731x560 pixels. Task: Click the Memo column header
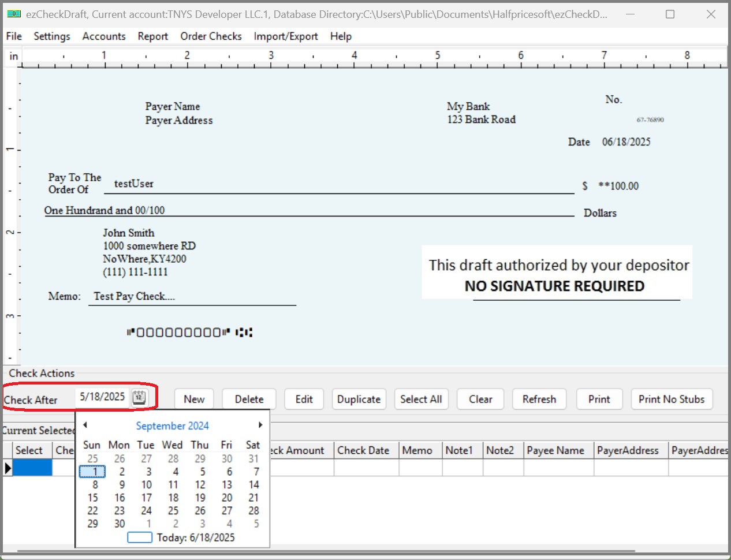[x=420, y=450]
